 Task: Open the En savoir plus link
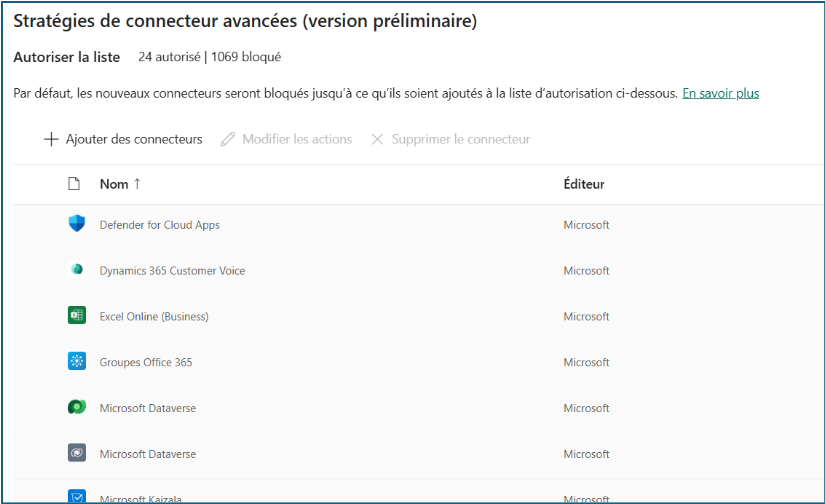coord(720,93)
